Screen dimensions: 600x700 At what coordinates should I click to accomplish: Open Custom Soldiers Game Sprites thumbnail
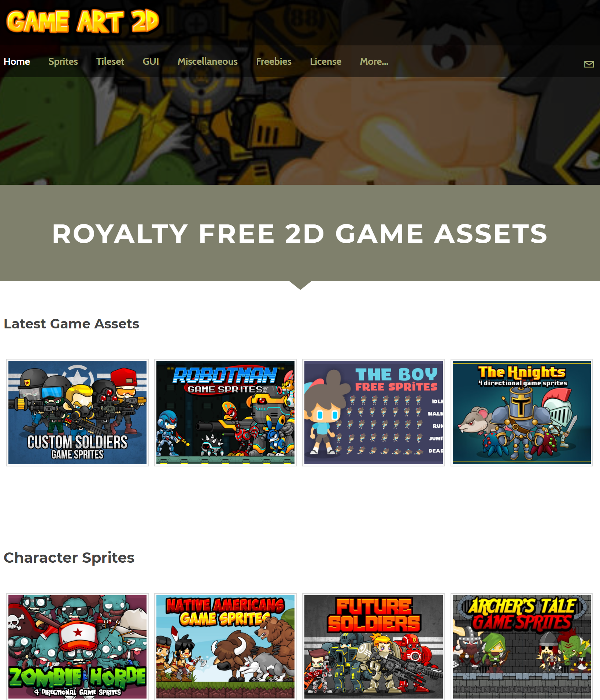click(77, 413)
